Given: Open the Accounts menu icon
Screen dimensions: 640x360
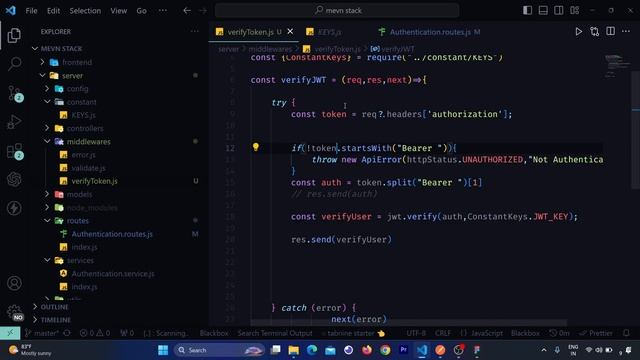Looking at the screenshot, I should [14, 283].
